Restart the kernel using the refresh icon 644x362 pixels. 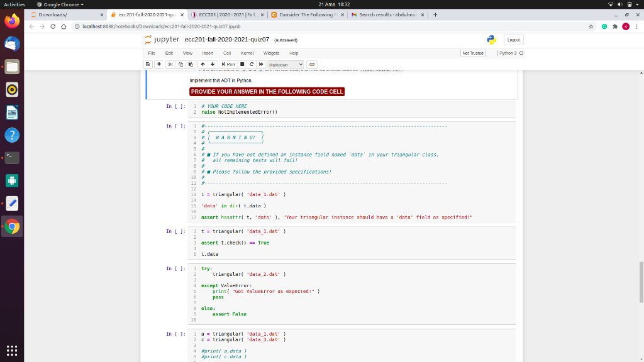252,63
